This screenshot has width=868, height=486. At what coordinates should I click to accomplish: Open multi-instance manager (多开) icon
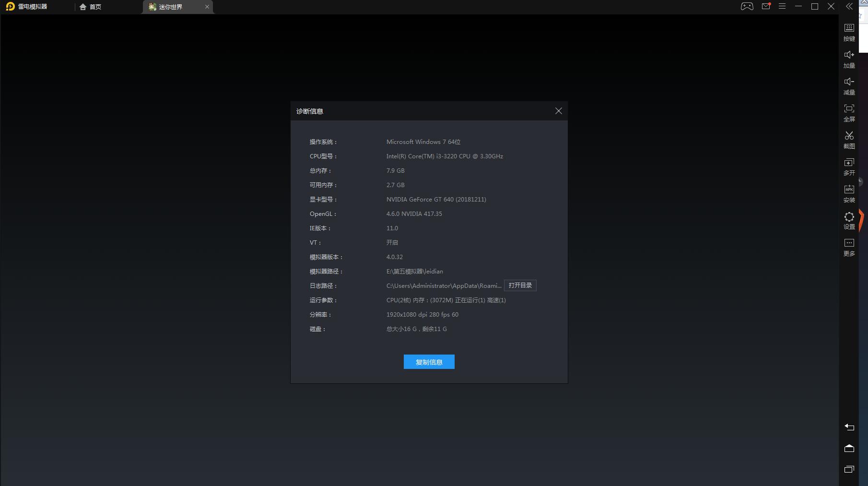(849, 166)
